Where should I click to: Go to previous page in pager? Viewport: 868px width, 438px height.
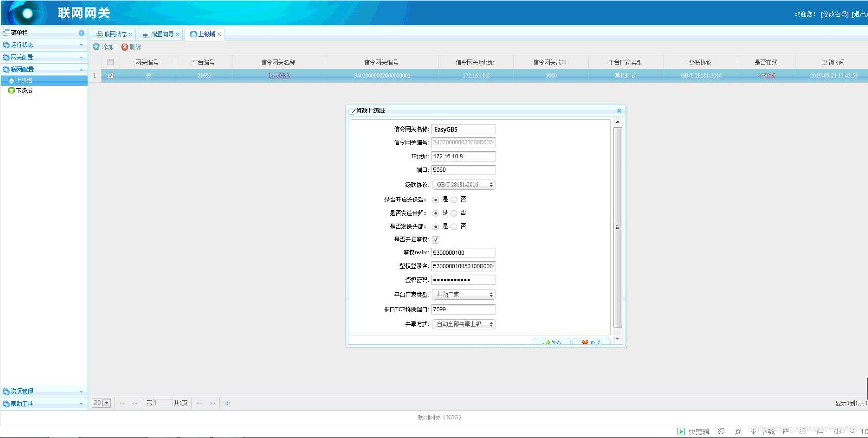coord(135,403)
